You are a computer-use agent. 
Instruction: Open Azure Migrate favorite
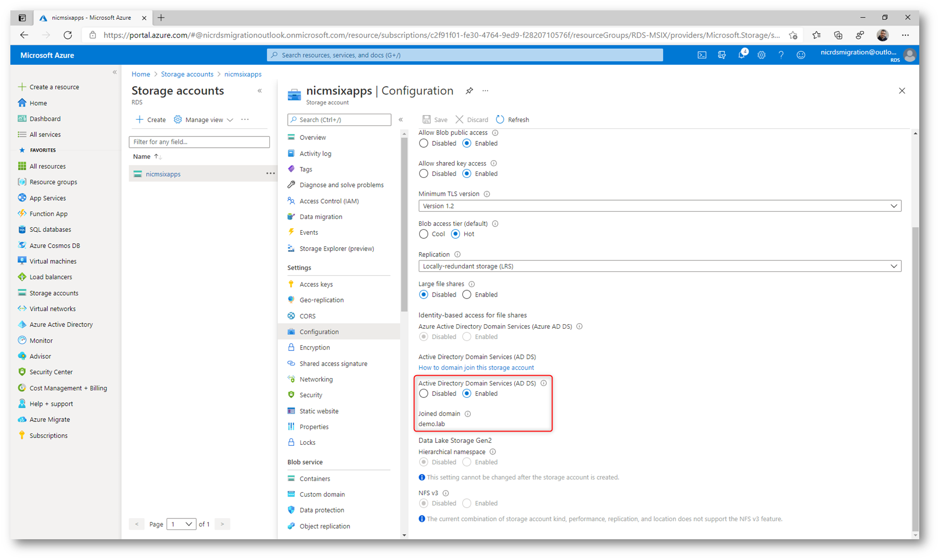[x=44, y=420]
